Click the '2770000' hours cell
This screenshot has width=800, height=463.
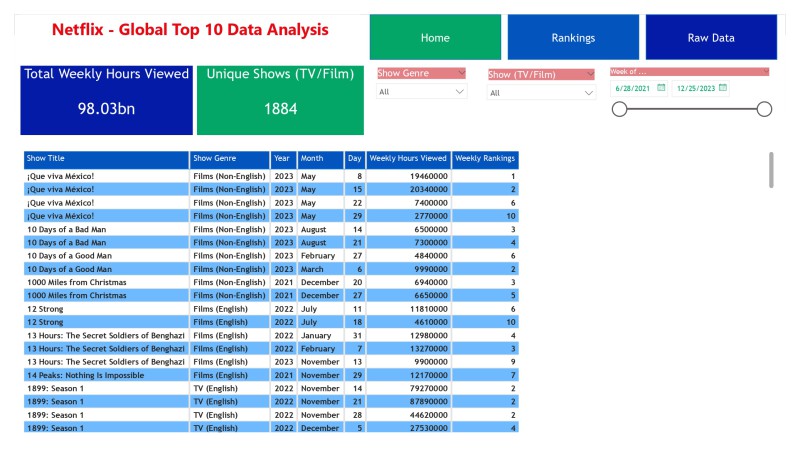click(431, 216)
